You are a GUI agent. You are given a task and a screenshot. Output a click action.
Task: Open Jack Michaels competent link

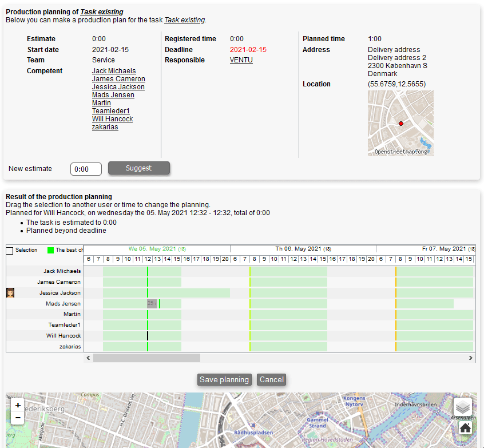(x=114, y=71)
